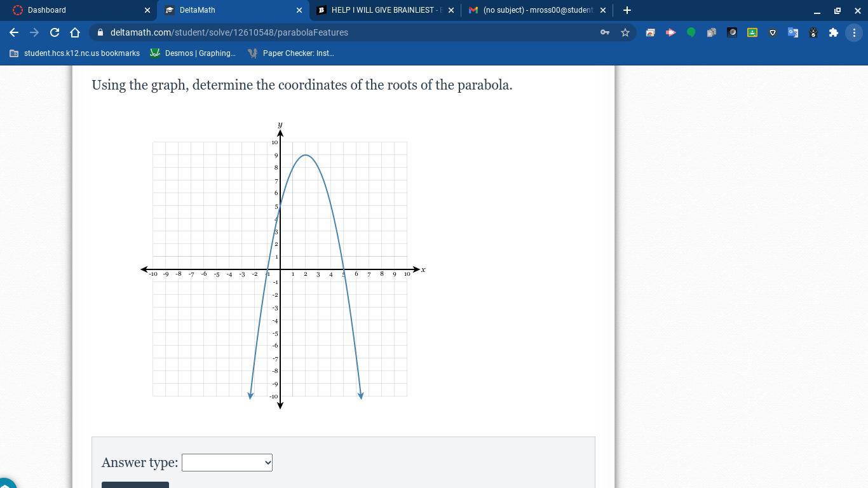
Task: Open the Desmos Graphing bookmark
Action: (x=193, y=53)
